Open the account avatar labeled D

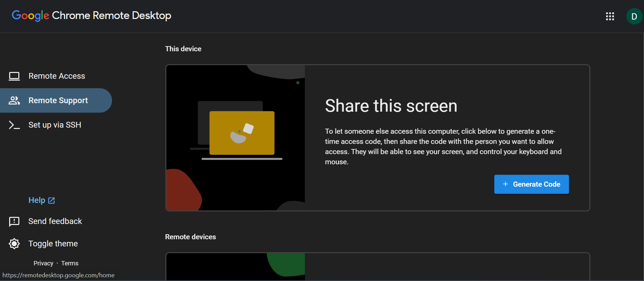click(x=634, y=16)
